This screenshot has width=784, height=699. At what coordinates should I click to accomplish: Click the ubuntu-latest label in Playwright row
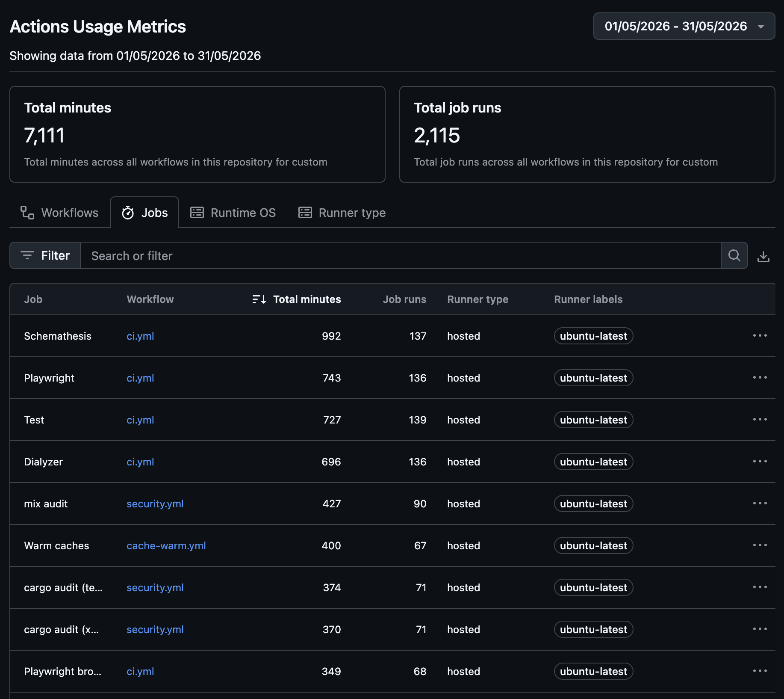(593, 378)
